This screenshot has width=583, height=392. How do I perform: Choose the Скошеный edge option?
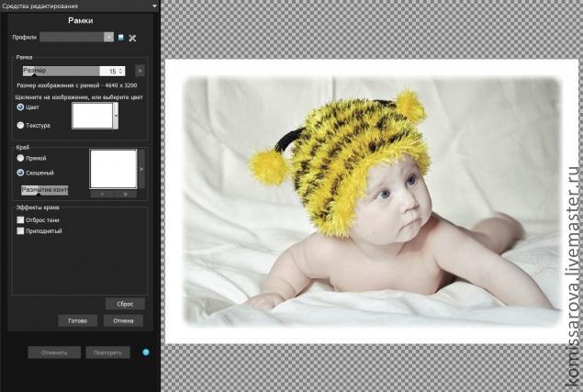(20, 173)
